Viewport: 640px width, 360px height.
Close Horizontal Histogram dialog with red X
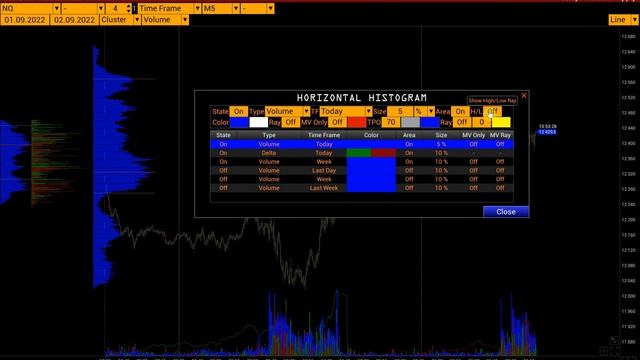click(x=524, y=96)
